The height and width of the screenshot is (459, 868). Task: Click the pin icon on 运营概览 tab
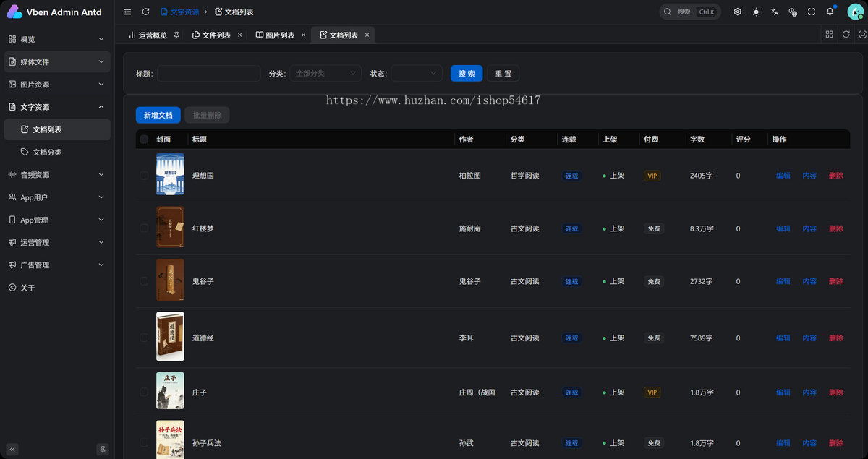tap(176, 35)
